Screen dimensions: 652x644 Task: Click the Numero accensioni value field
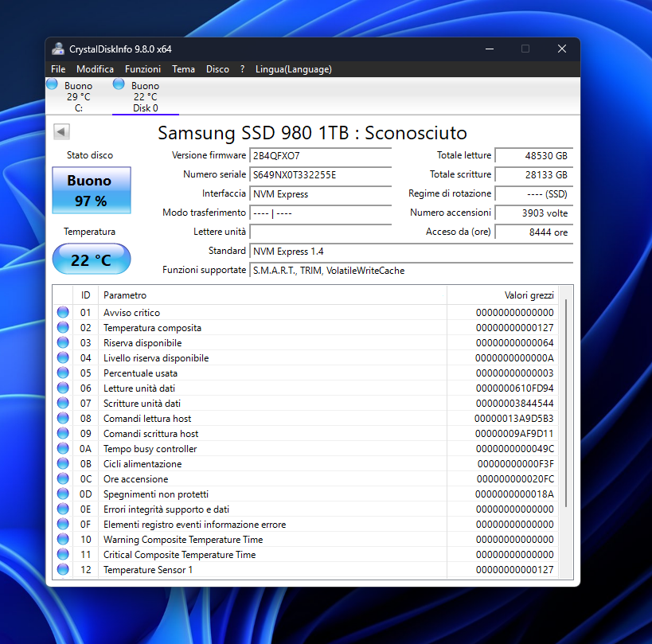tap(534, 213)
